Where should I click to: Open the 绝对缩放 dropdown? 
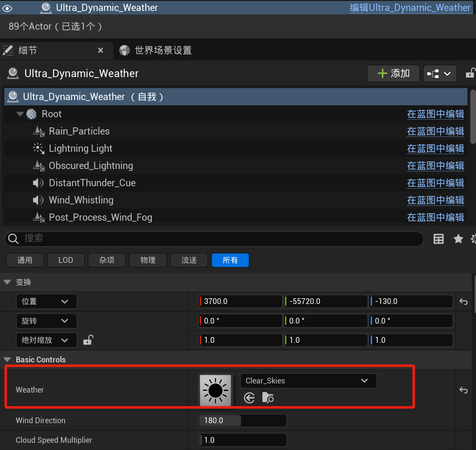(x=46, y=340)
